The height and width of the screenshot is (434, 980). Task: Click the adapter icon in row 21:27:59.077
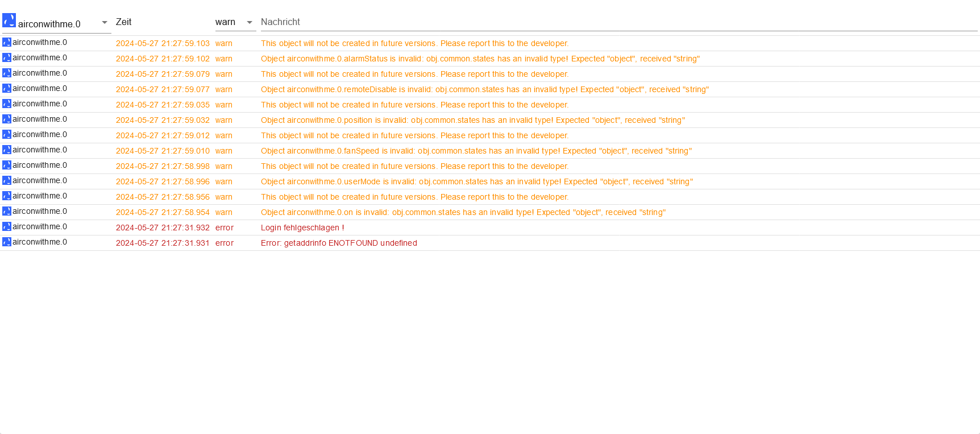(x=7, y=89)
